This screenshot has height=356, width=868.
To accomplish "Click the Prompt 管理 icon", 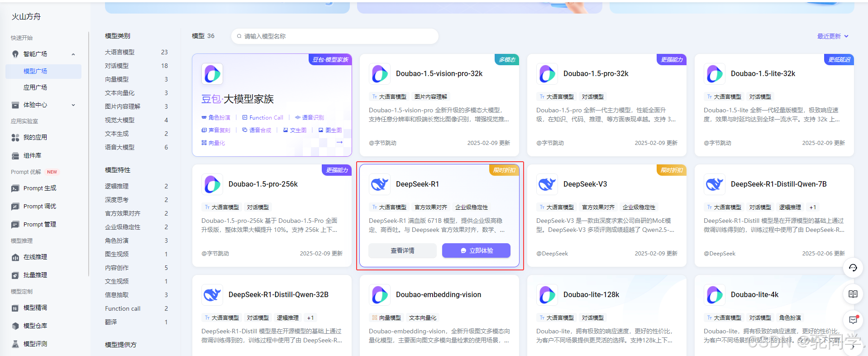I will tap(15, 224).
